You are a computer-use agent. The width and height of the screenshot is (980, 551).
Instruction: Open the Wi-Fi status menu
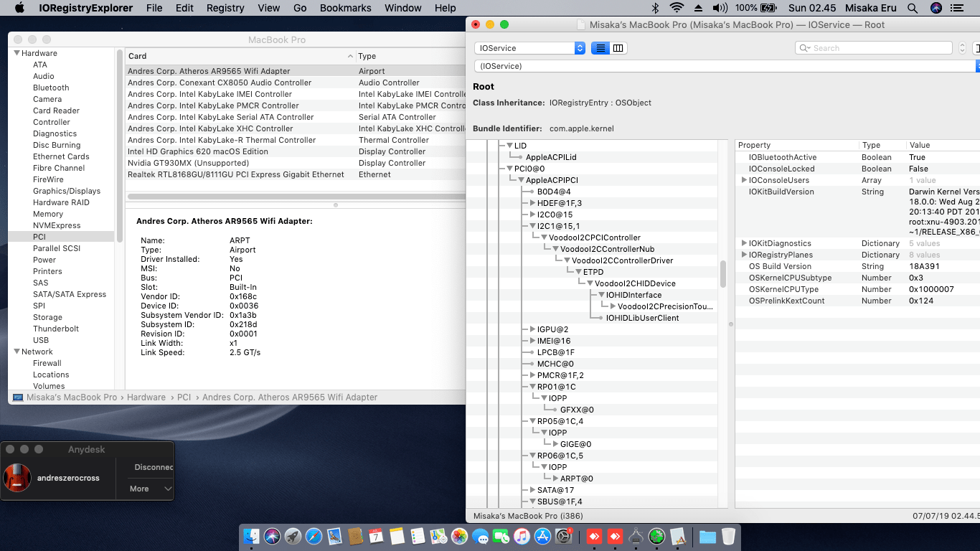pos(677,8)
